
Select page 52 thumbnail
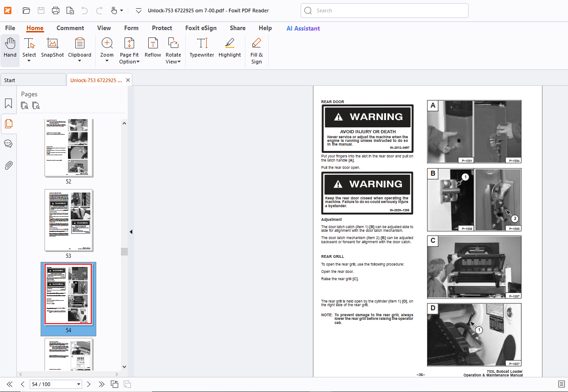pyautogui.click(x=68, y=148)
